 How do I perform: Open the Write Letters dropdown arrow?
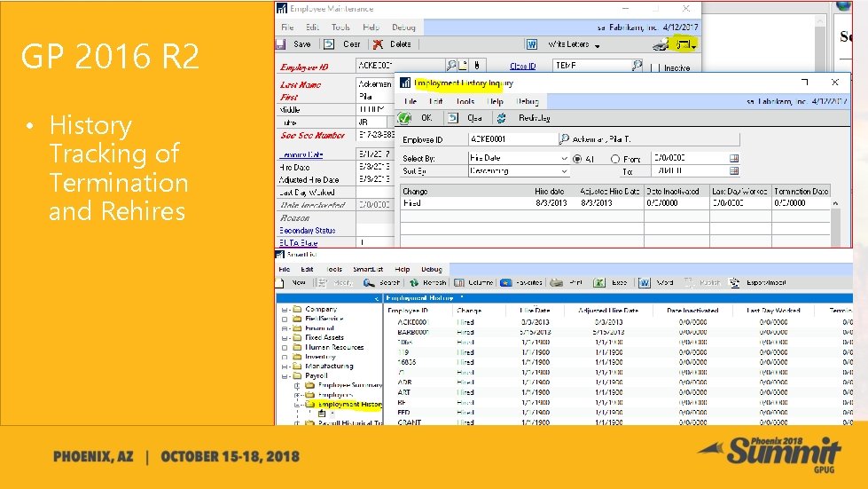click(x=598, y=46)
